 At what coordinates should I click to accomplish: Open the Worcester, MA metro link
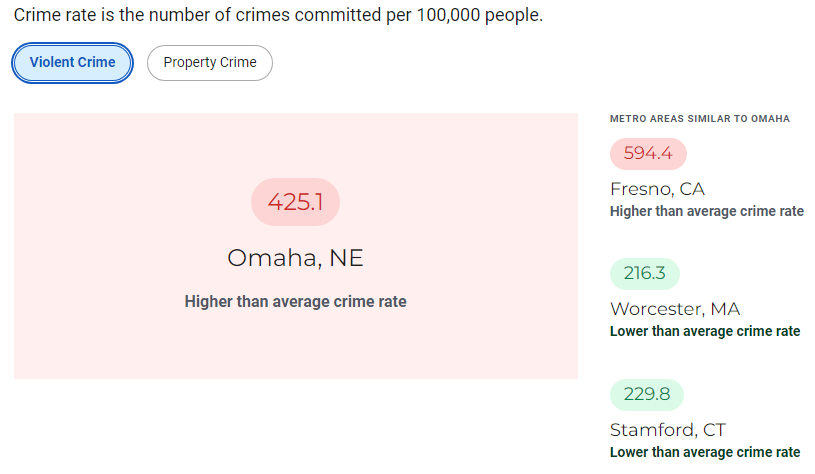pos(675,309)
